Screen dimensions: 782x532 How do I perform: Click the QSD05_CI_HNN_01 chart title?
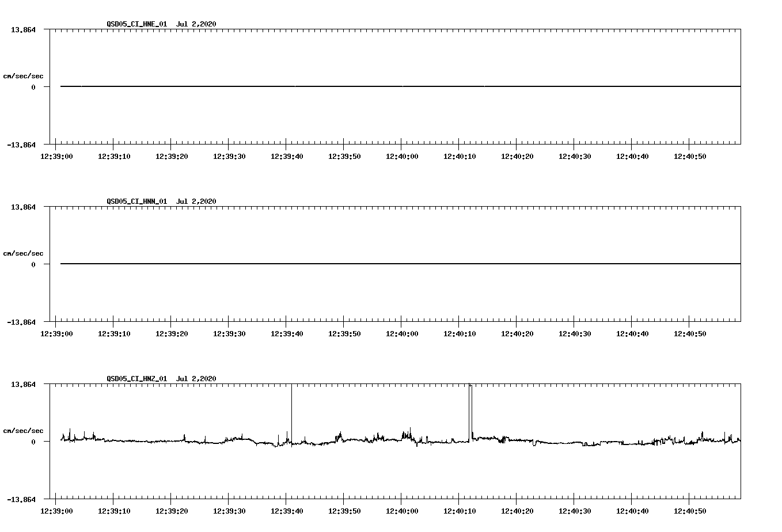click(161, 201)
